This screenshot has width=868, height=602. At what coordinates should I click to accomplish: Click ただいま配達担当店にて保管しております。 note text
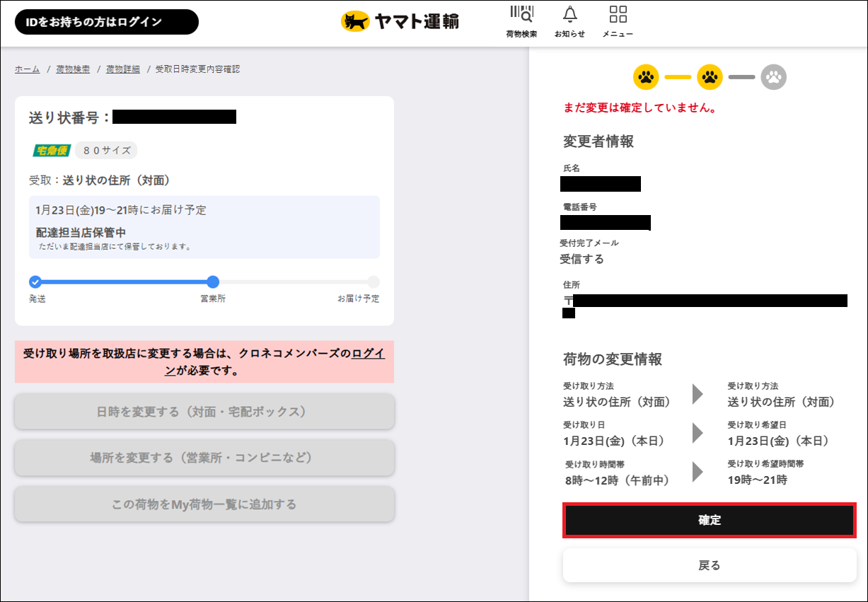tap(115, 247)
